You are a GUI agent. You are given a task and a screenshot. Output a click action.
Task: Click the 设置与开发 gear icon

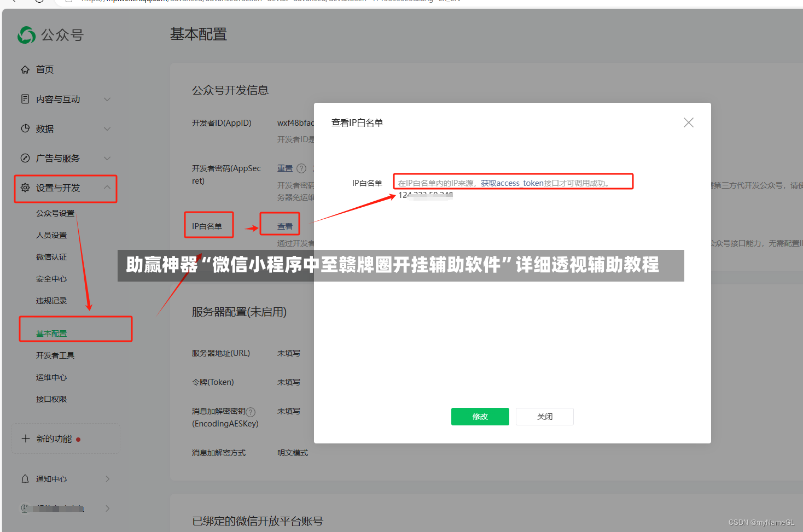[25, 188]
